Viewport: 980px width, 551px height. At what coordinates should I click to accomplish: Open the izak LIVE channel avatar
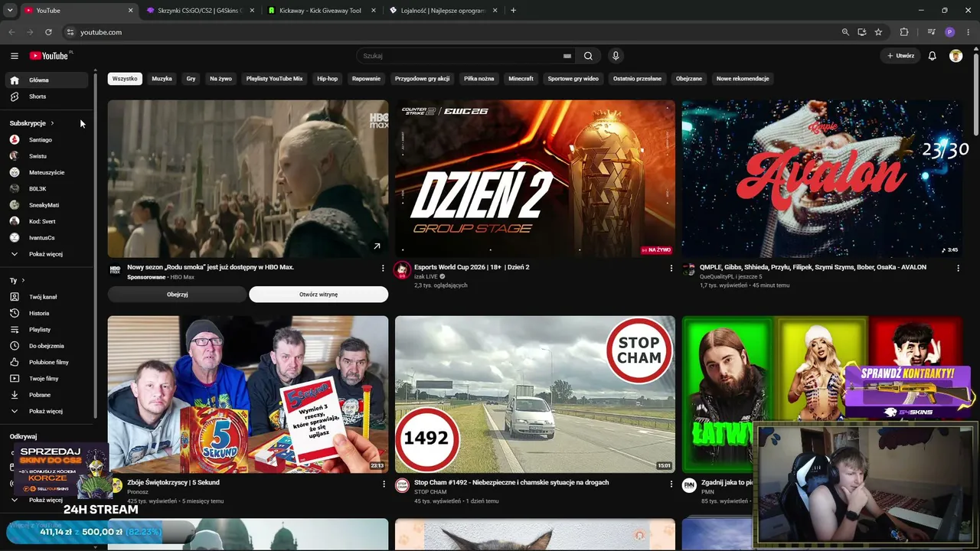[402, 270]
